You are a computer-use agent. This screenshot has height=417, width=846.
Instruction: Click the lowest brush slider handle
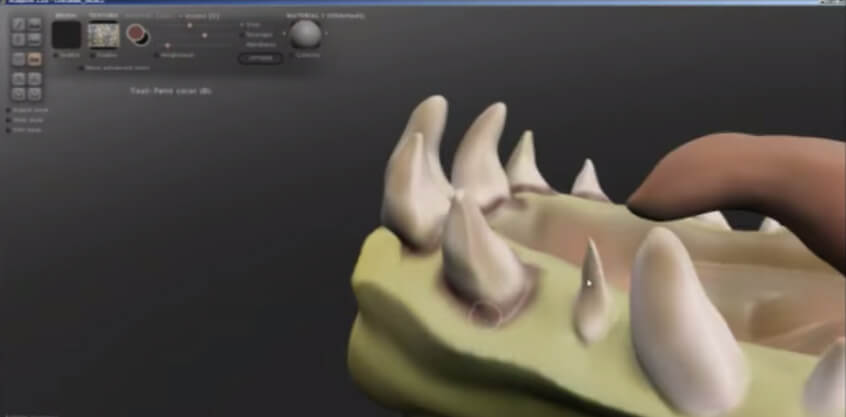pyautogui.click(x=167, y=45)
